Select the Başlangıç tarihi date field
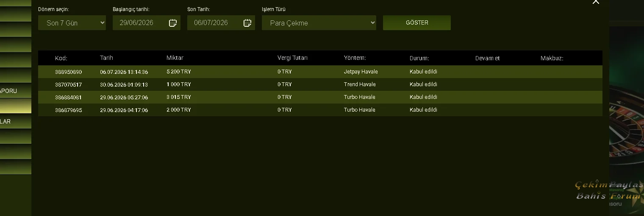This screenshot has width=644, height=216. [x=147, y=23]
